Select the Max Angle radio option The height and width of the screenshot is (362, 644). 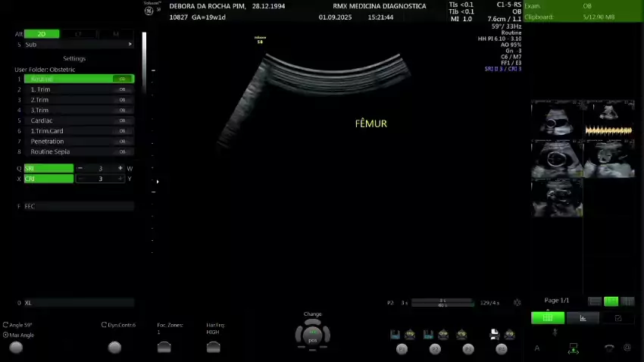pyautogui.click(x=6, y=335)
